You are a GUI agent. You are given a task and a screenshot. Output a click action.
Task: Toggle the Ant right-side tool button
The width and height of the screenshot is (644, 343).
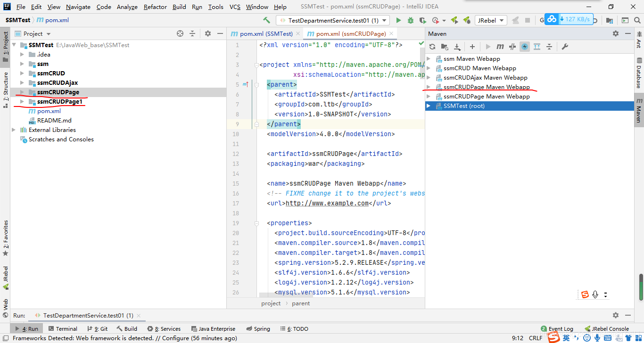tap(639, 40)
